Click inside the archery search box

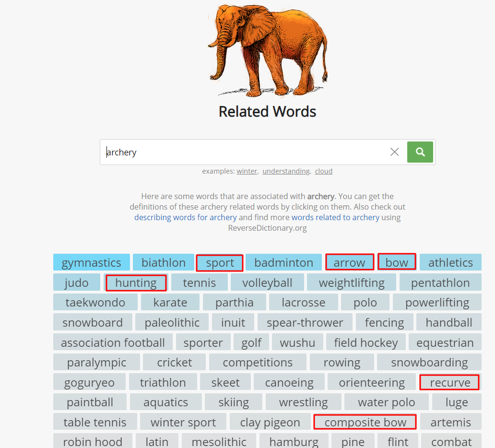tap(245, 152)
